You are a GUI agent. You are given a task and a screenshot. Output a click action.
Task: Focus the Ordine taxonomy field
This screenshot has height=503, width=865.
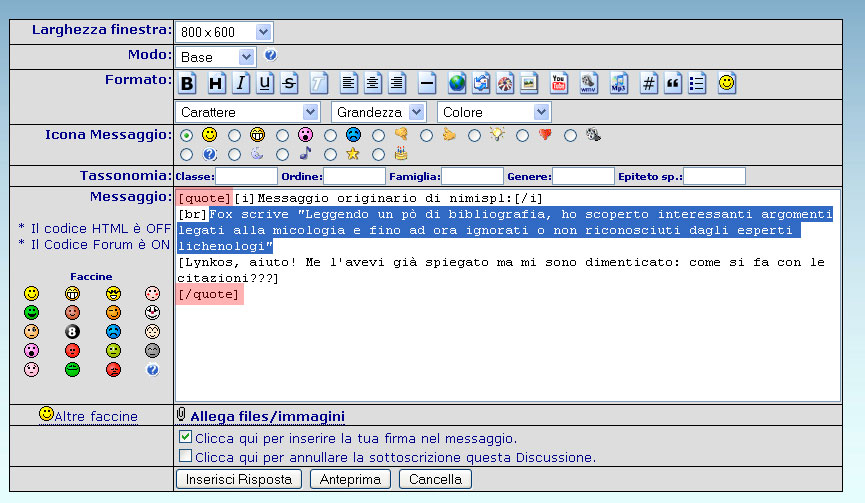(x=354, y=176)
